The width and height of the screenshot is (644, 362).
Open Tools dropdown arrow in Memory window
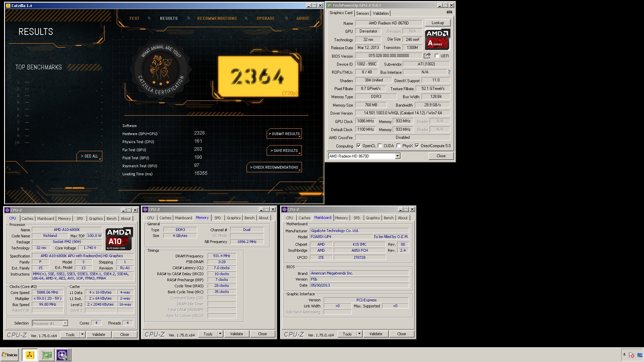pos(220,334)
